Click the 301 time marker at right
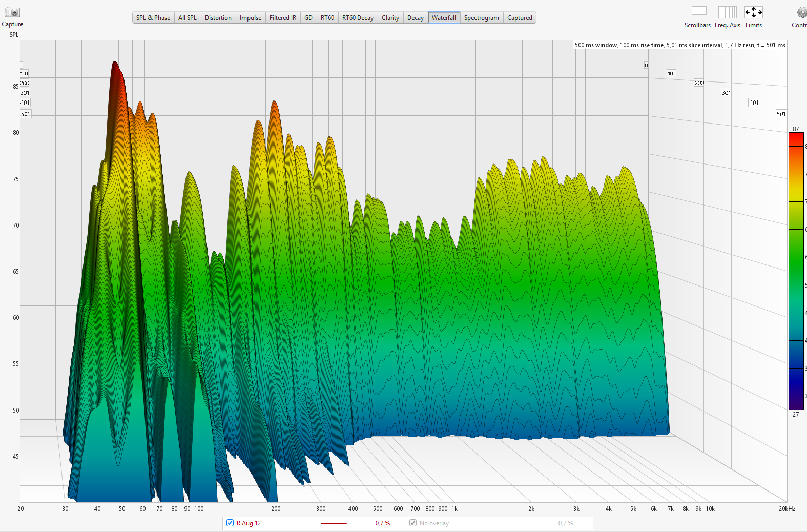807x532 pixels. click(x=726, y=93)
